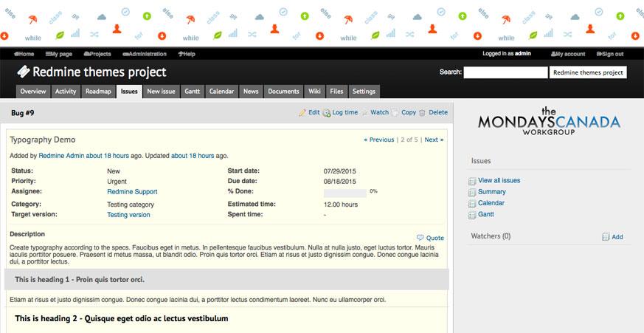This screenshot has height=333, width=644.
Task: Click the icon beside Summary link
Action: (472, 193)
